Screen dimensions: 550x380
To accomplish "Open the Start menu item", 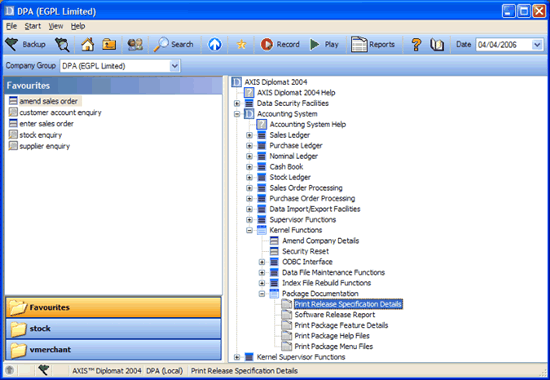I will pos(33,26).
